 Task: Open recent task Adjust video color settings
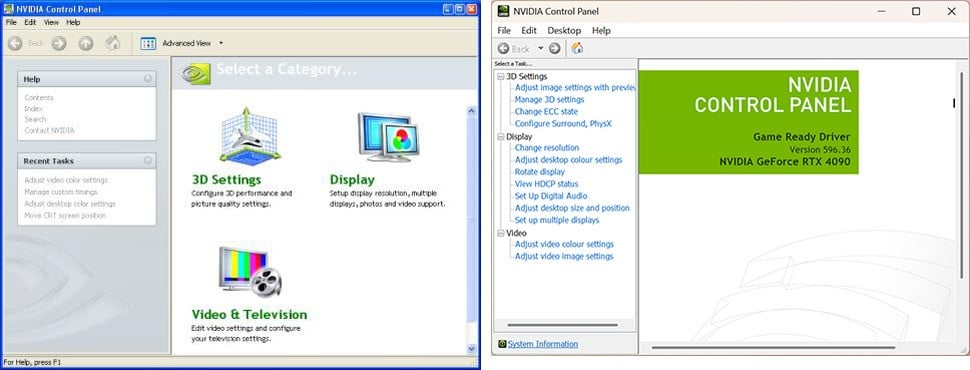click(66, 180)
